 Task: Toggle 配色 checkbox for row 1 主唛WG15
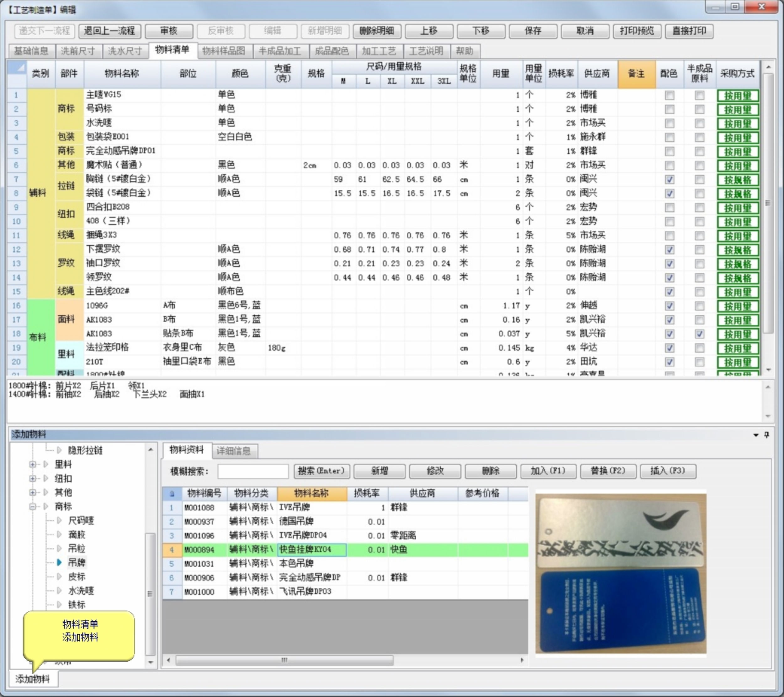pos(669,95)
